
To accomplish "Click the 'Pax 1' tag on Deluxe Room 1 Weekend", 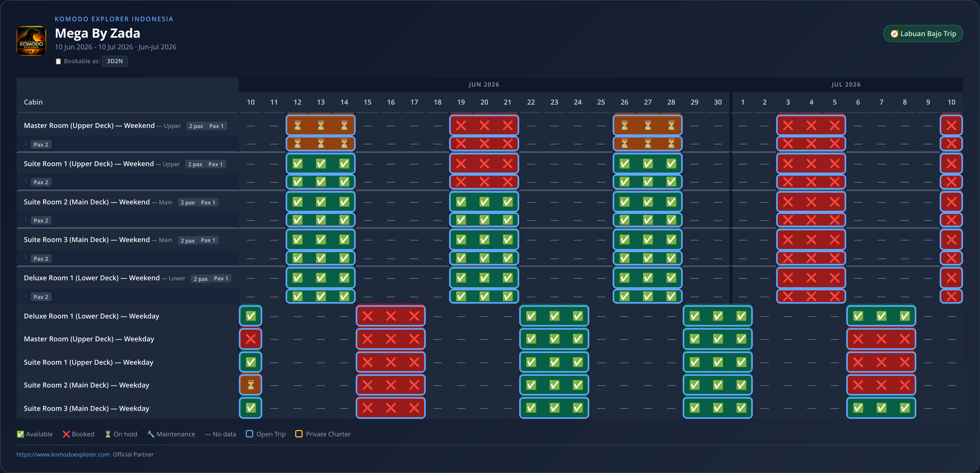I will (221, 278).
